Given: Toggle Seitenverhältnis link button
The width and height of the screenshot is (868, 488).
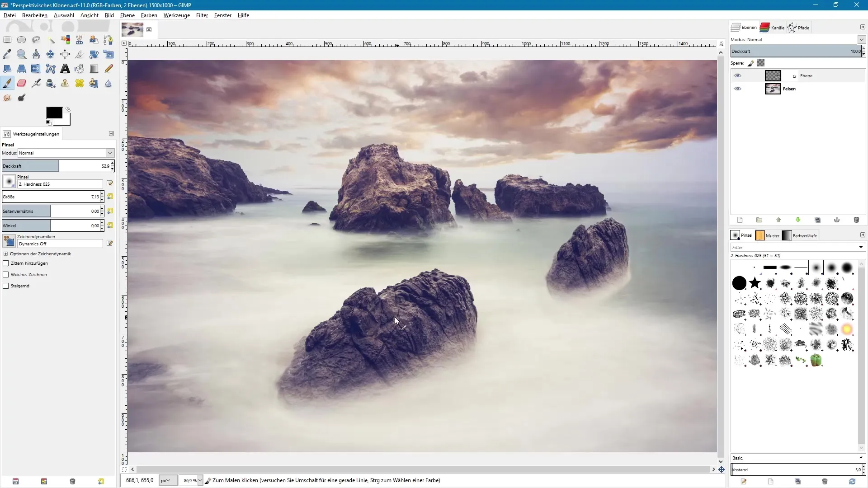Looking at the screenshot, I should coord(110,211).
